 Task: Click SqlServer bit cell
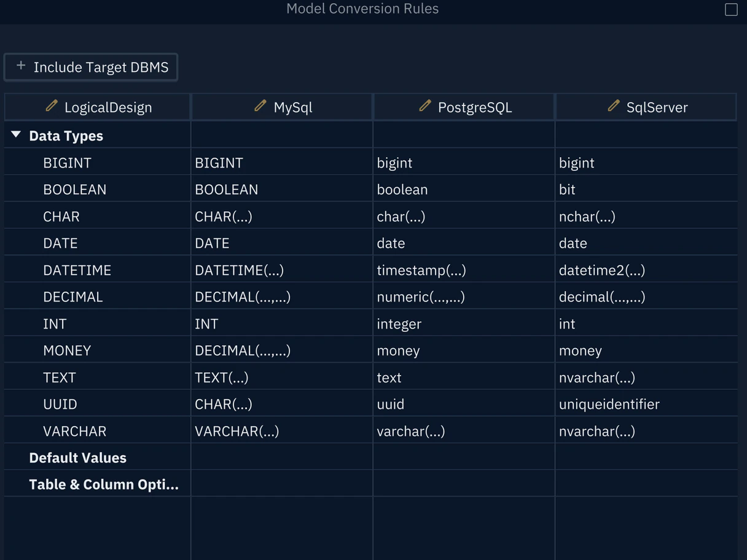[646, 190]
